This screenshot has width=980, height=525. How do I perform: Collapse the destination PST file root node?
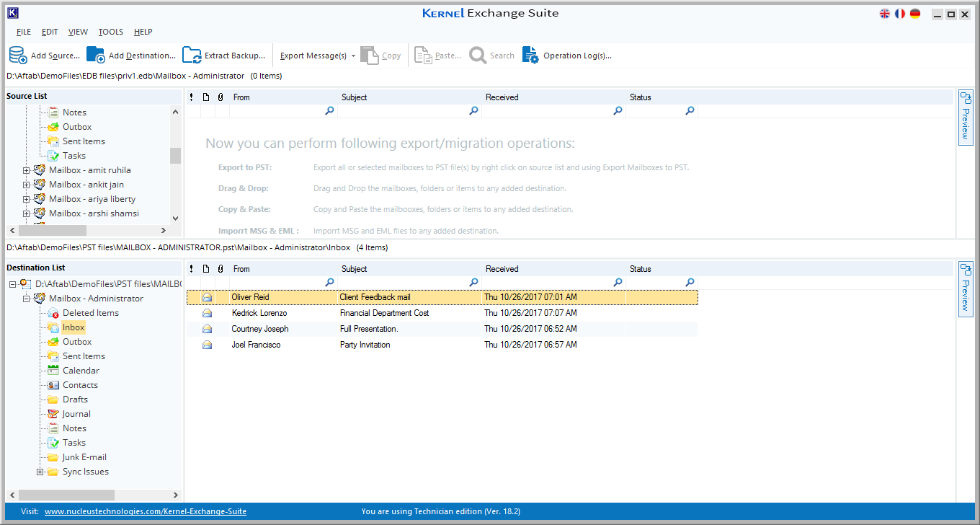tap(13, 285)
